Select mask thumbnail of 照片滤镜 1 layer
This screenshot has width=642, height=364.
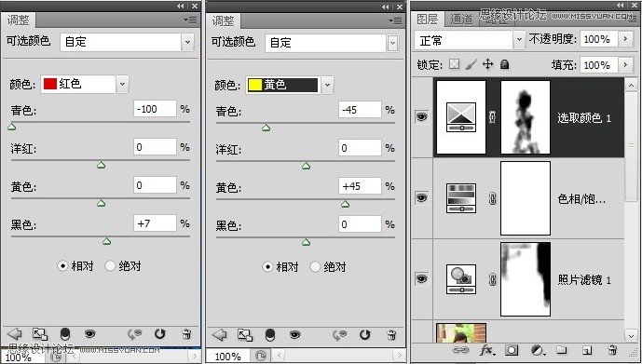coord(526,279)
